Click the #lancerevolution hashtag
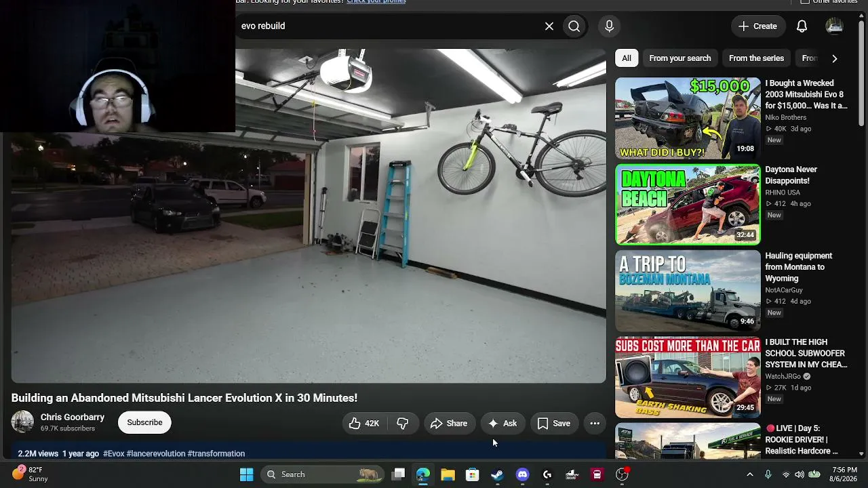 156,453
